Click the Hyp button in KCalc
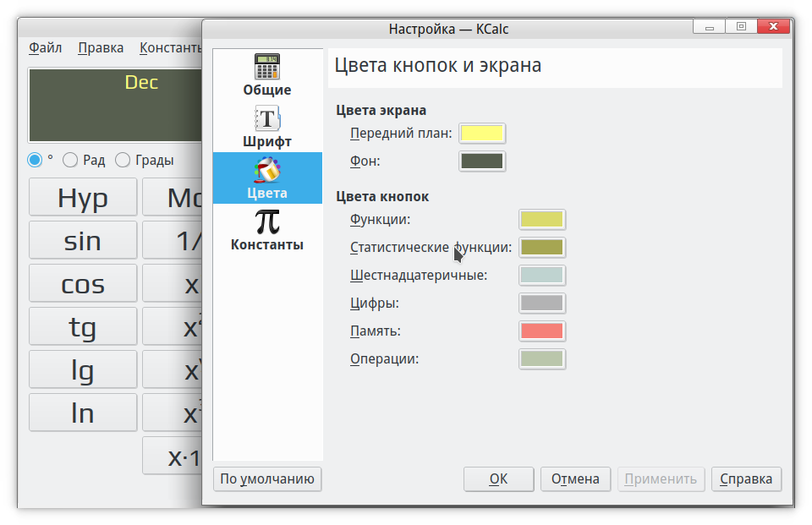The image size is (812, 525). (83, 197)
